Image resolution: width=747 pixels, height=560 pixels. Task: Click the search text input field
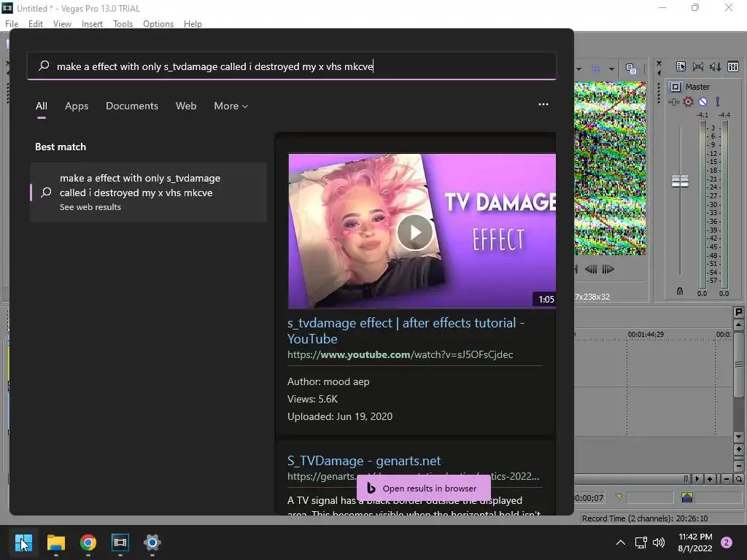click(292, 66)
